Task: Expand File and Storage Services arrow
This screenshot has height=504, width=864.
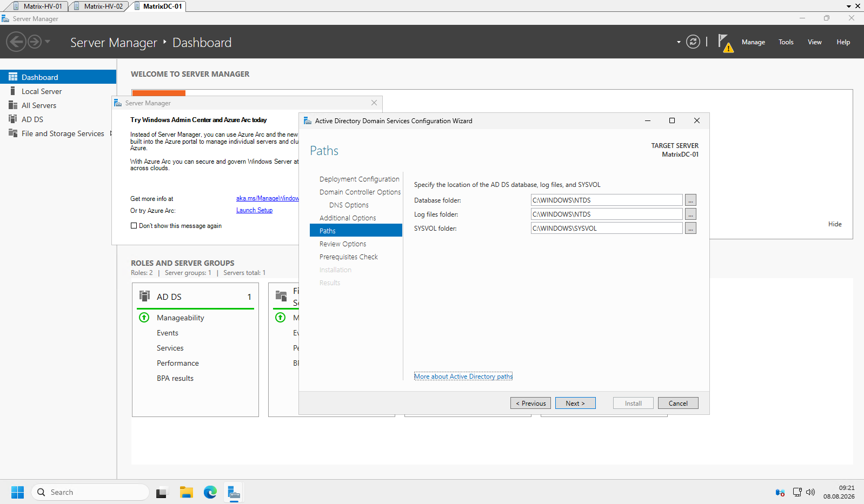Action: click(x=111, y=133)
